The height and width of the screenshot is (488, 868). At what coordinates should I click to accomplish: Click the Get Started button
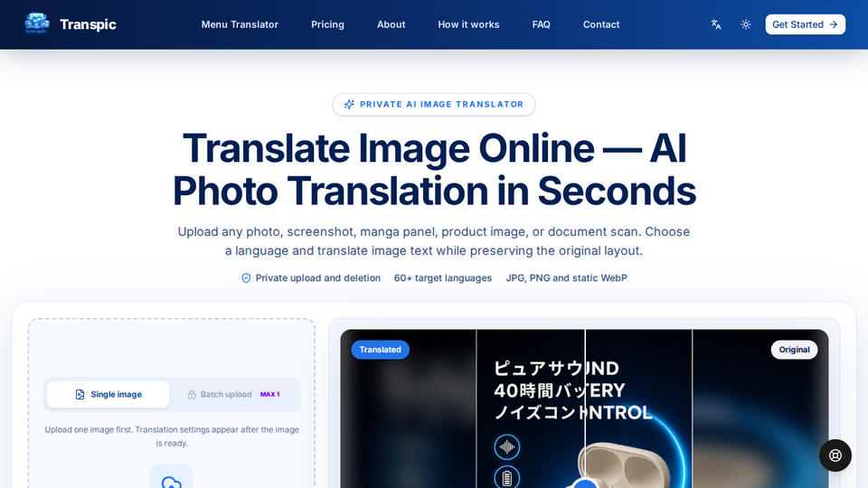pos(805,24)
